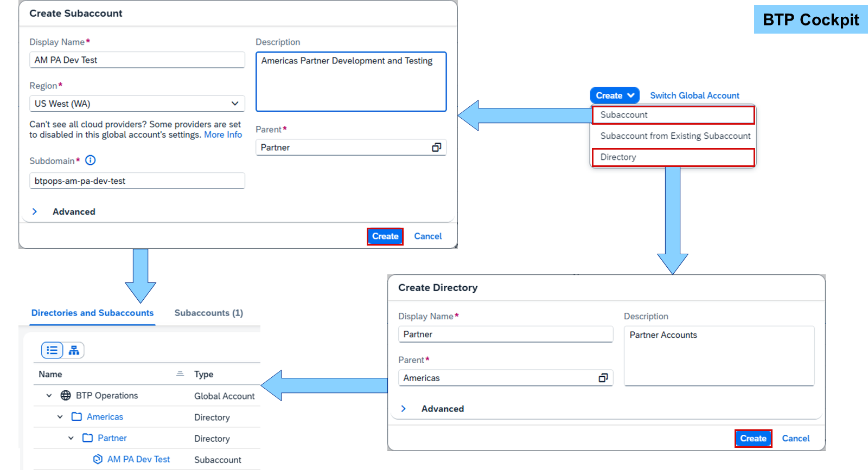Image resolution: width=868 pixels, height=470 pixels.
Task: Cancel the Create Directory dialog
Action: (796, 439)
